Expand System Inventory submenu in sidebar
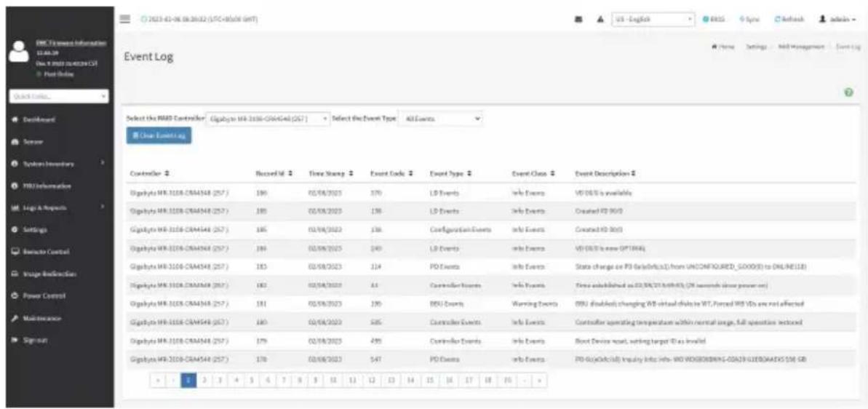 57,164
